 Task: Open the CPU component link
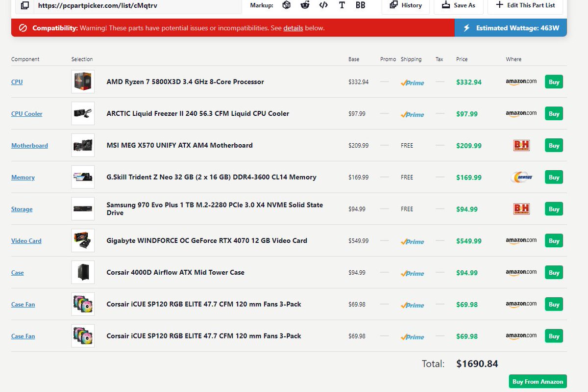pos(17,82)
